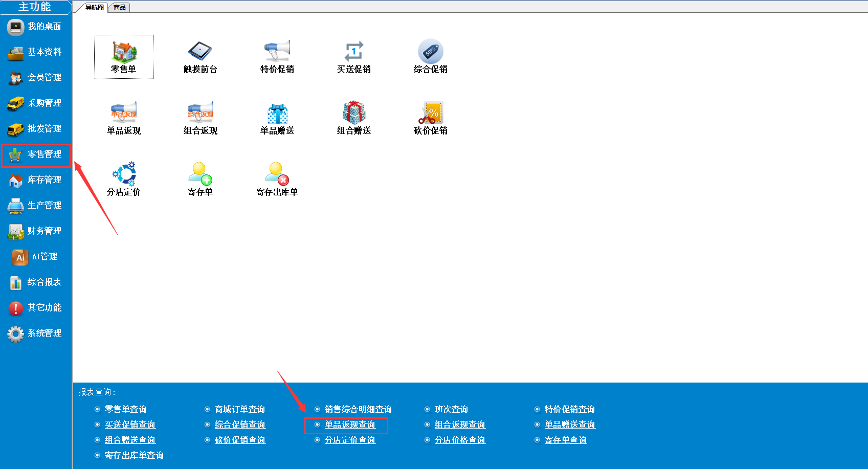Launch the 触摸前台 touch front desk

coord(201,57)
